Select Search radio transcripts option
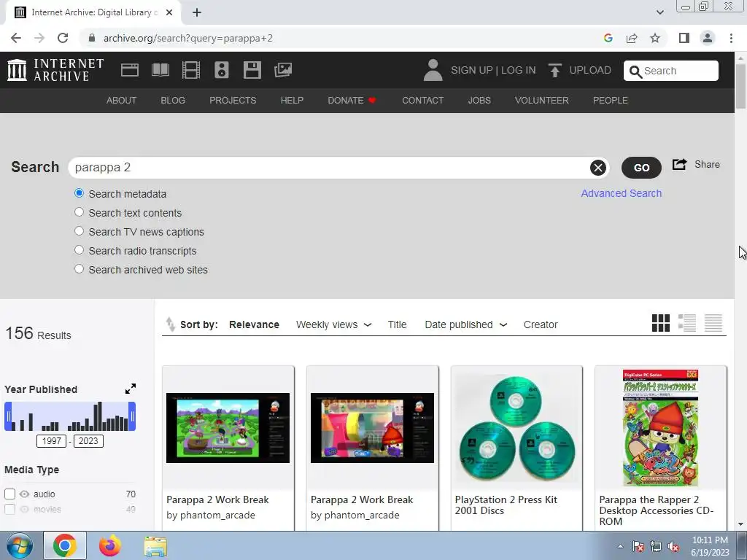 click(79, 250)
